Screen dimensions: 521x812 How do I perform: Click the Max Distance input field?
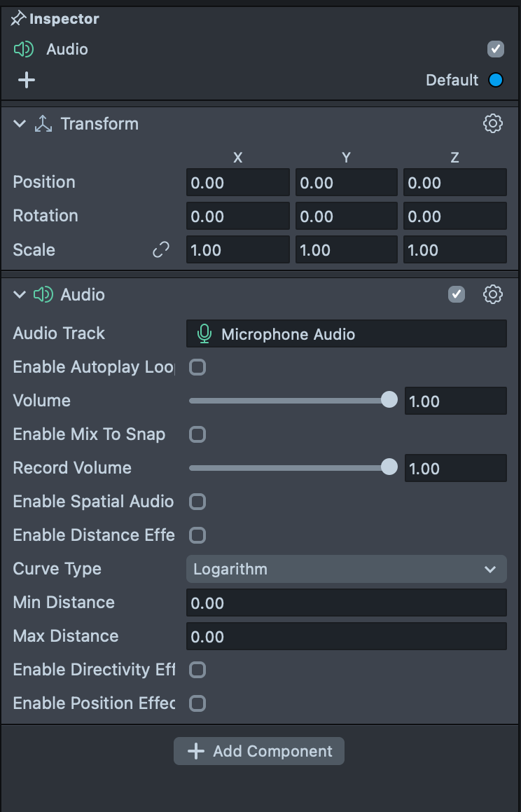point(346,636)
